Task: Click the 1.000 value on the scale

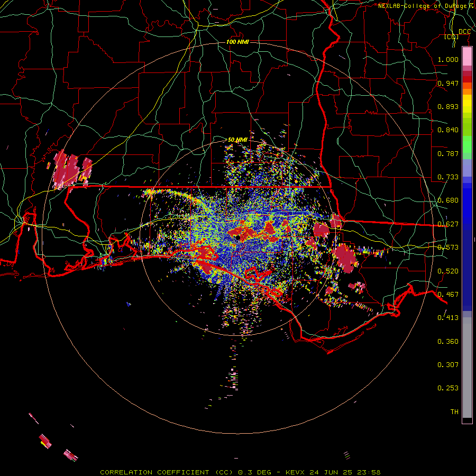Action: coord(448,59)
